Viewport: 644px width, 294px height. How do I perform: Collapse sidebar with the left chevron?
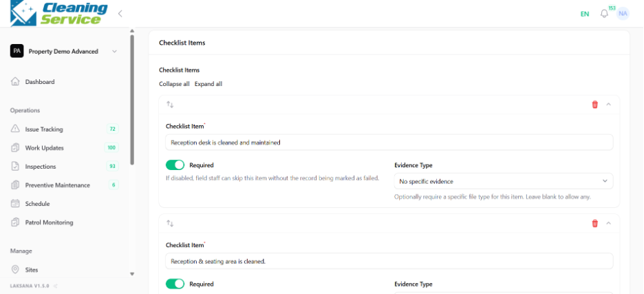120,14
